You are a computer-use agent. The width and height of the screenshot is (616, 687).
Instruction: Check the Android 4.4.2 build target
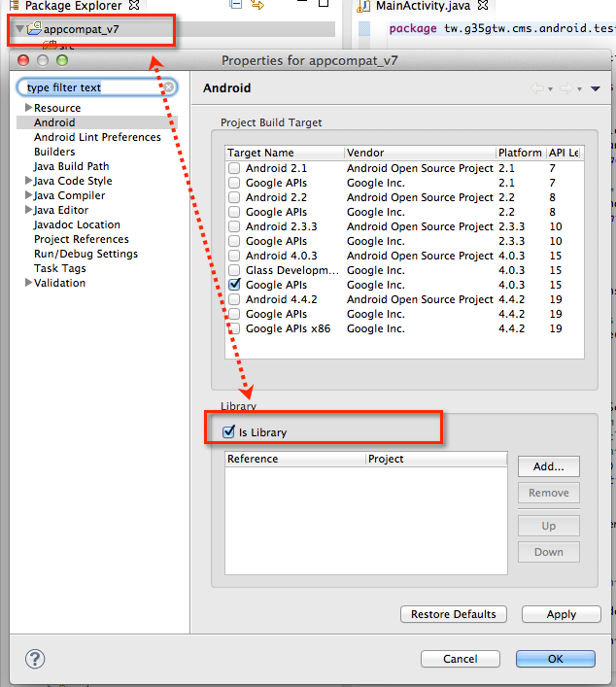(x=234, y=299)
